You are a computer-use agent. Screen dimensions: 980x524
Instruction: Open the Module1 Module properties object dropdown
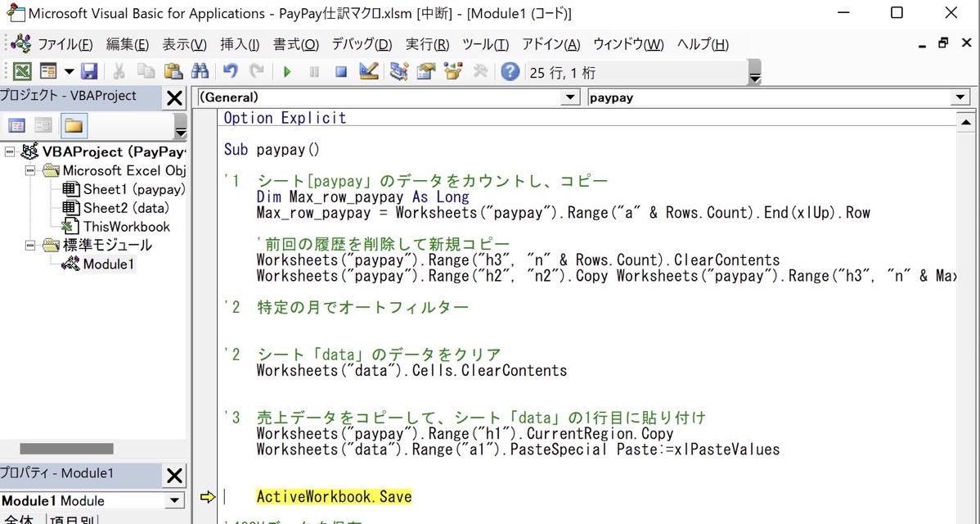coord(173,501)
